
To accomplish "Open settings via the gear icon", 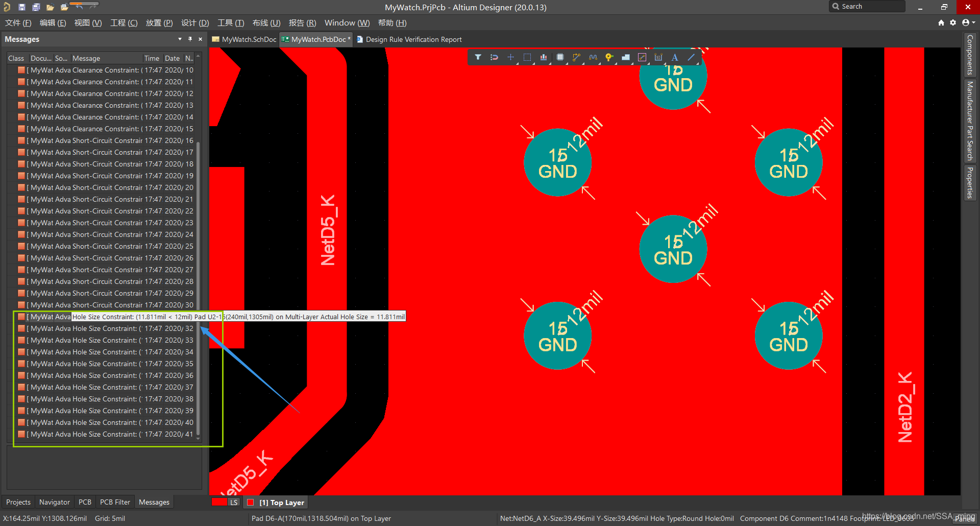I will click(x=953, y=22).
